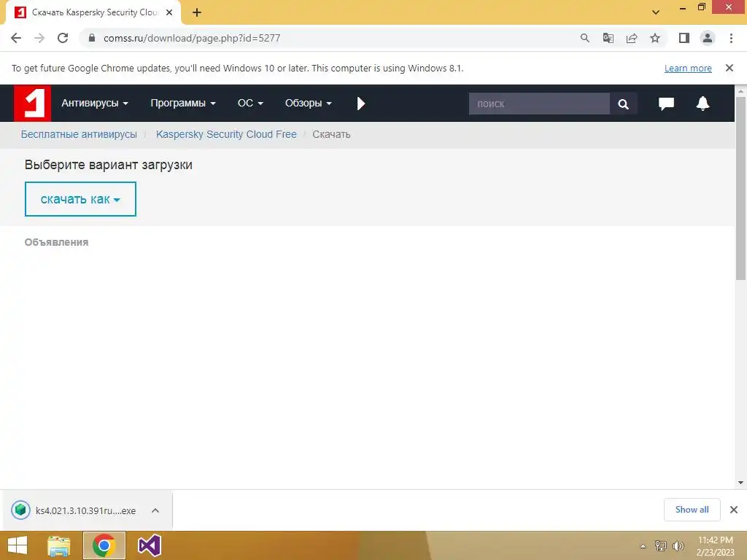
Task: Click scrollbar up arrow
Action: coord(740,91)
